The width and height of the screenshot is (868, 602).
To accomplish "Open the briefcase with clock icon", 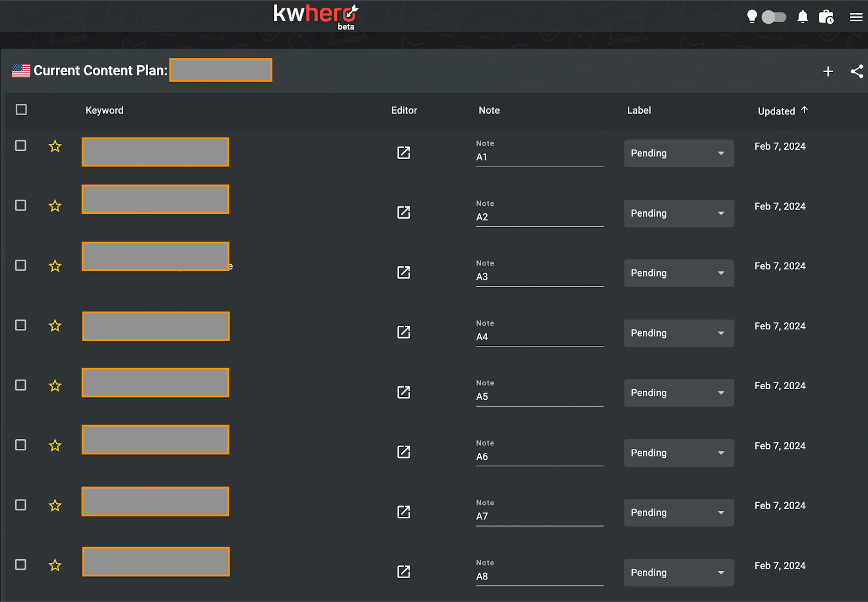I will click(x=826, y=17).
